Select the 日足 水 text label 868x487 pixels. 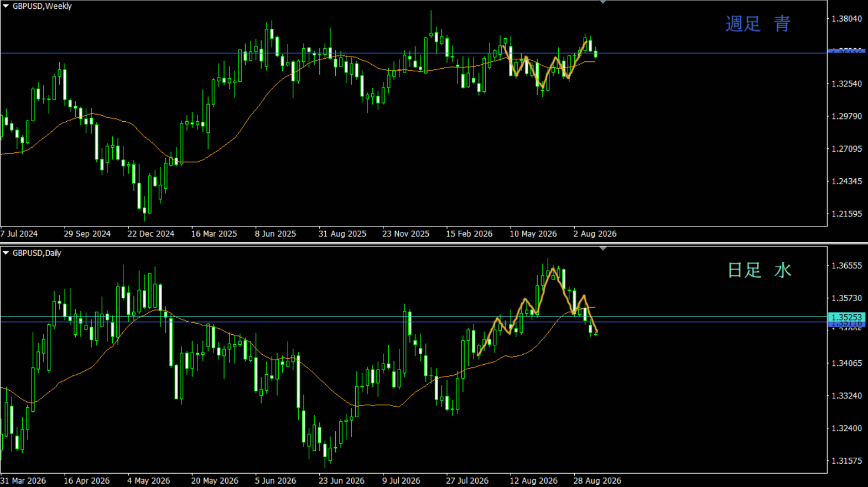[759, 270]
